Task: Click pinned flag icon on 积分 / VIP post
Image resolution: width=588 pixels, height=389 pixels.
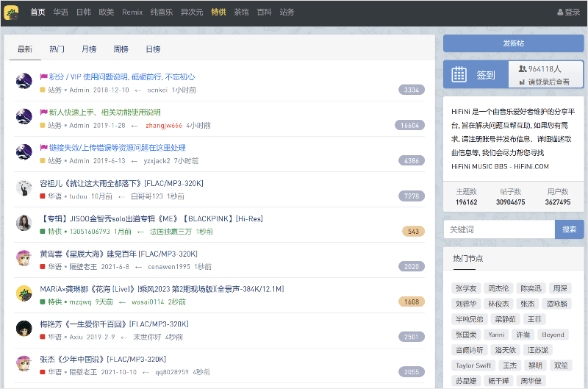Action: [43, 76]
